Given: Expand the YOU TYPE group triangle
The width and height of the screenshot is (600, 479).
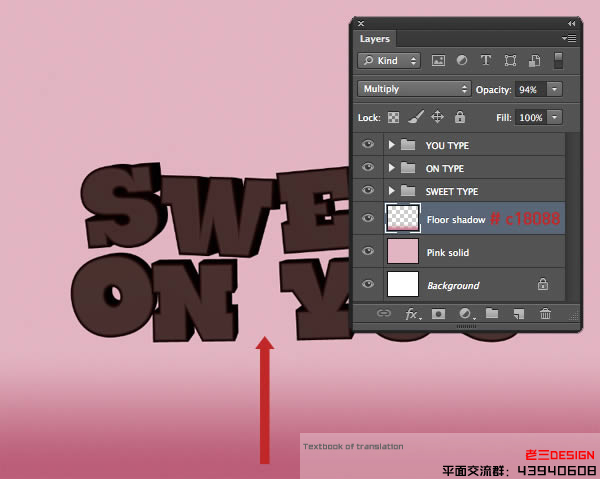Looking at the screenshot, I should [x=391, y=145].
